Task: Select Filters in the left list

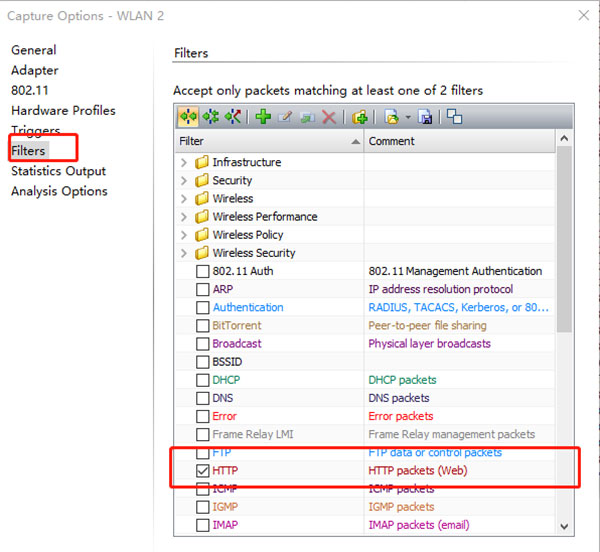Action: 28,151
